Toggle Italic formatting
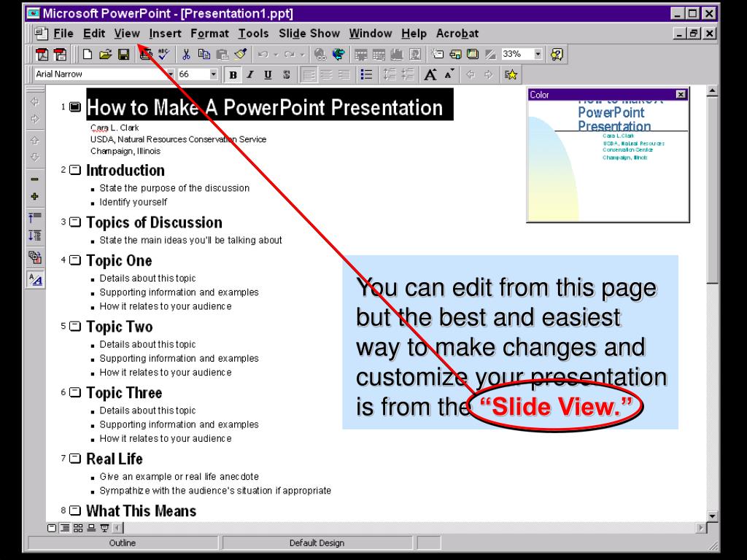 [250, 75]
